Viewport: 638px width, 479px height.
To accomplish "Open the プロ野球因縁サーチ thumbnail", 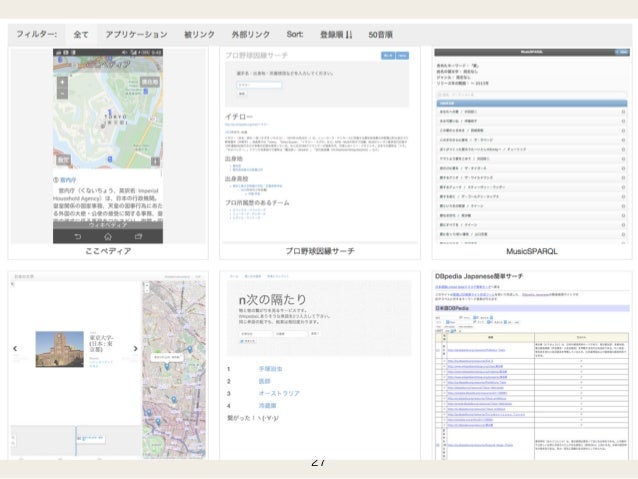I will point(318,145).
